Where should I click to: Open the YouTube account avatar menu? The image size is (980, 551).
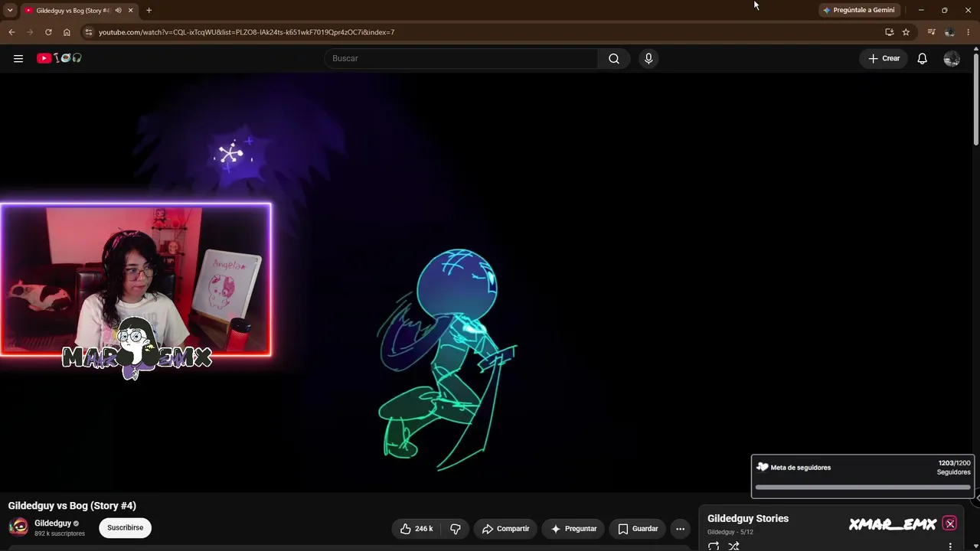952,58
